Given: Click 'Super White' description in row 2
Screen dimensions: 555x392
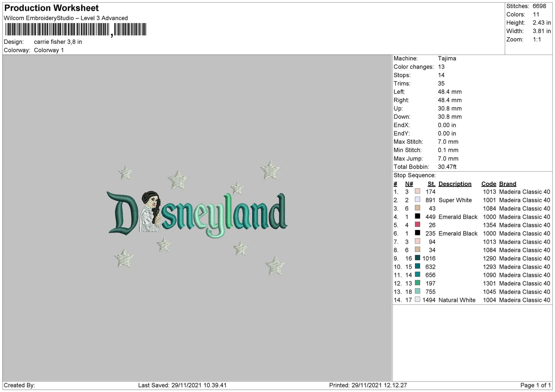Looking at the screenshot, I should [x=455, y=200].
